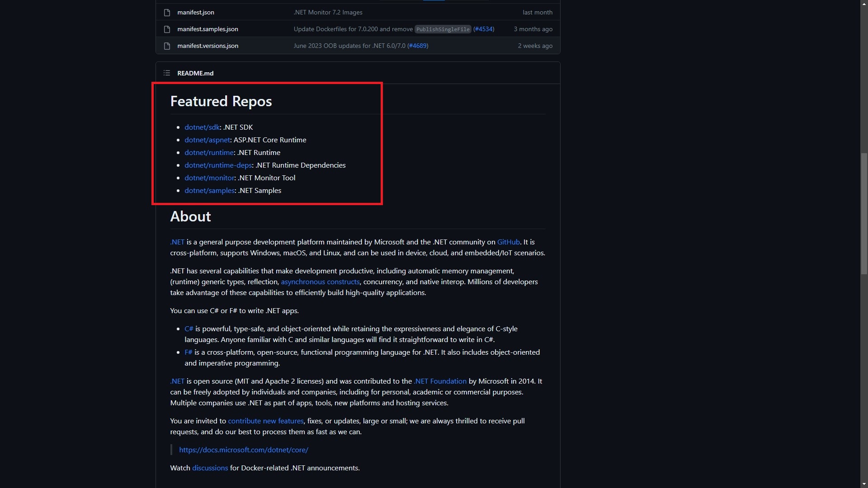Follow the dotnet/sdk repo link

202,127
